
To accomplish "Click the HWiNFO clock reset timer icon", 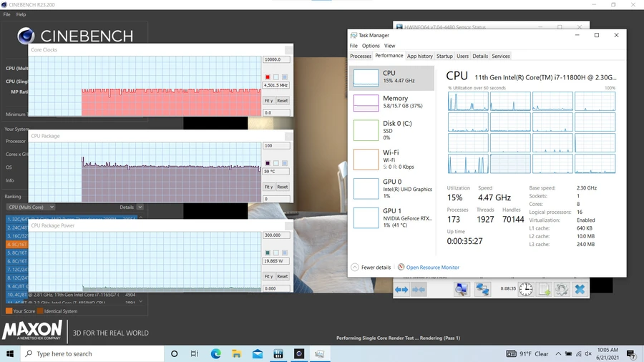I will 526,289.
